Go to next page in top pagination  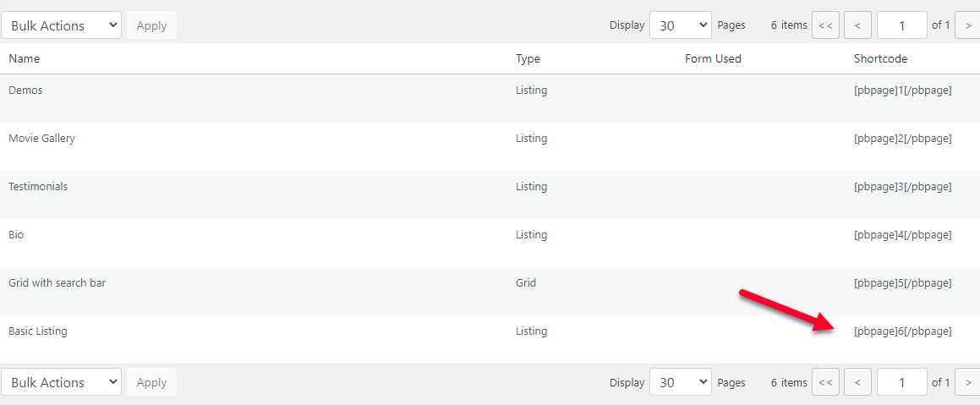point(967,25)
